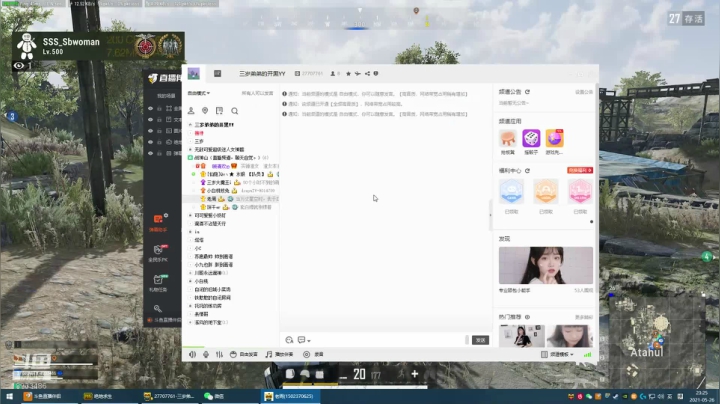Search channels using the magnifier icon
The width and height of the screenshot is (720, 404).
(x=235, y=111)
